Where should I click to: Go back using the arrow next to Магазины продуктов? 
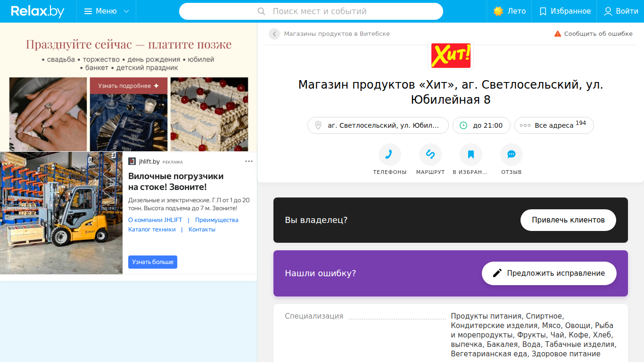pyautogui.click(x=274, y=34)
